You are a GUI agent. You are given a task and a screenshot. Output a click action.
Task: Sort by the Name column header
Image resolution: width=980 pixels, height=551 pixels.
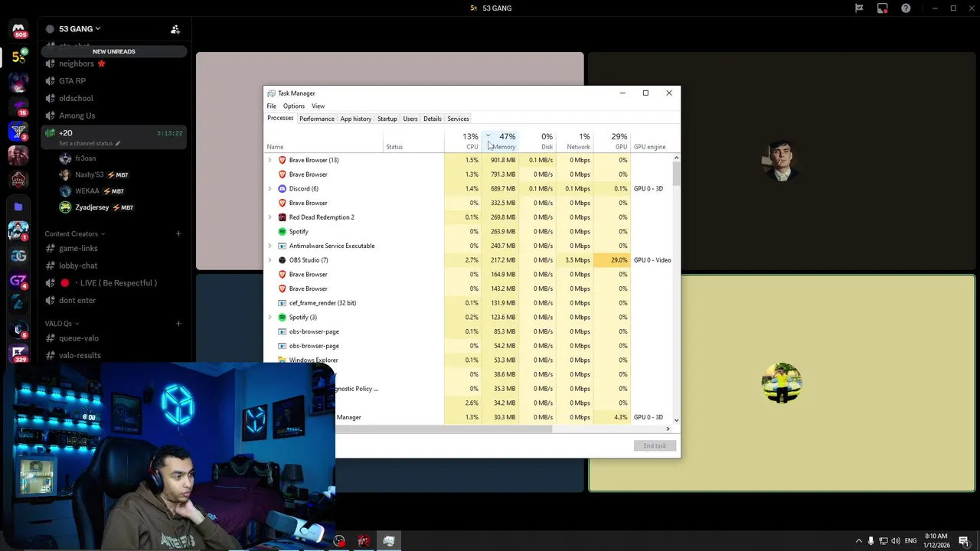[324, 141]
